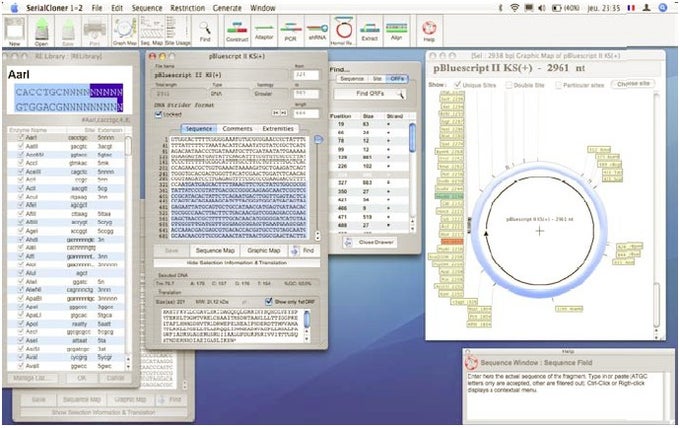
Task: Click the Find magnifier toolbar icon
Action: click(x=205, y=32)
